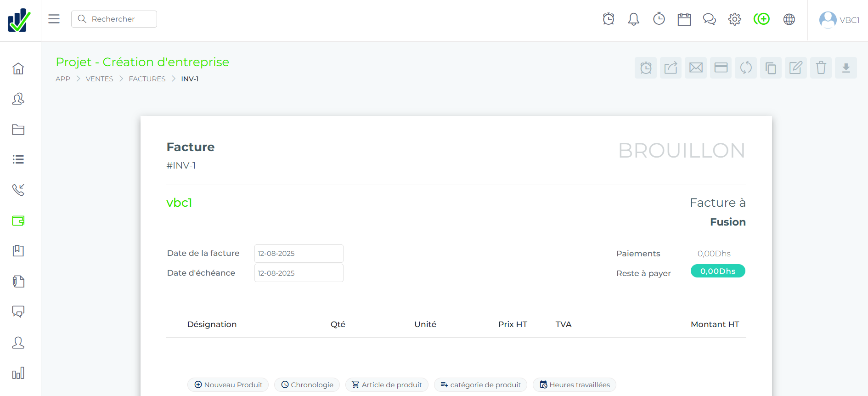Click the Nouveau Produit button
Viewport: 868px width, 396px height.
tap(228, 385)
